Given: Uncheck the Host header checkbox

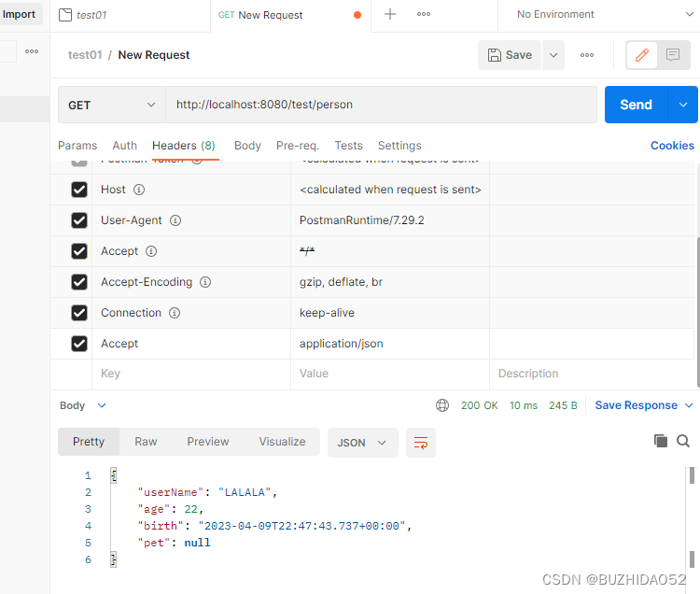Looking at the screenshot, I should pos(79,190).
